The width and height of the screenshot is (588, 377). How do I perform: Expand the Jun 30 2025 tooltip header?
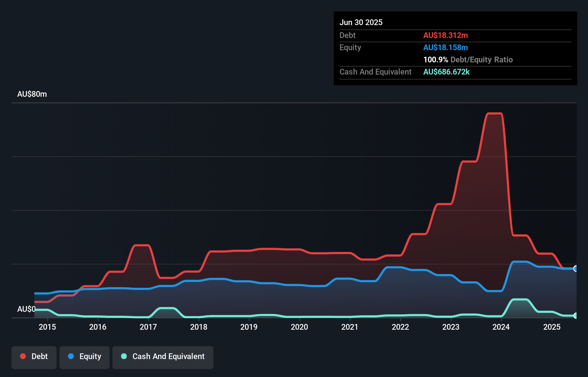pyautogui.click(x=361, y=22)
